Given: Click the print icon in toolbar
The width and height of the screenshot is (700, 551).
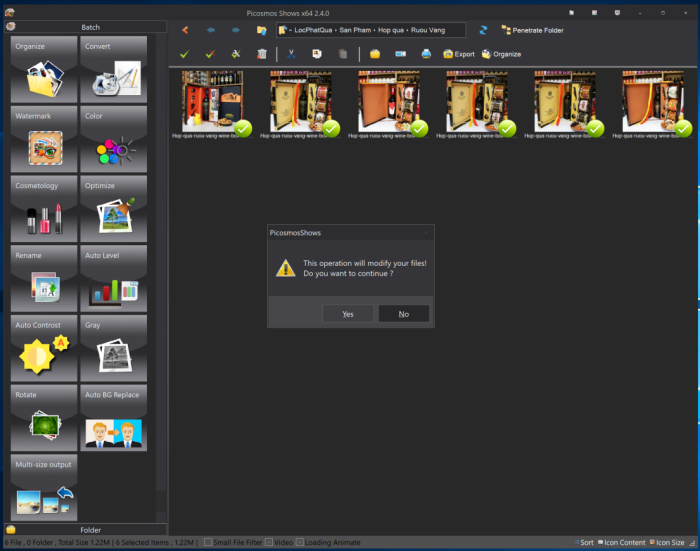Looking at the screenshot, I should pos(426,54).
